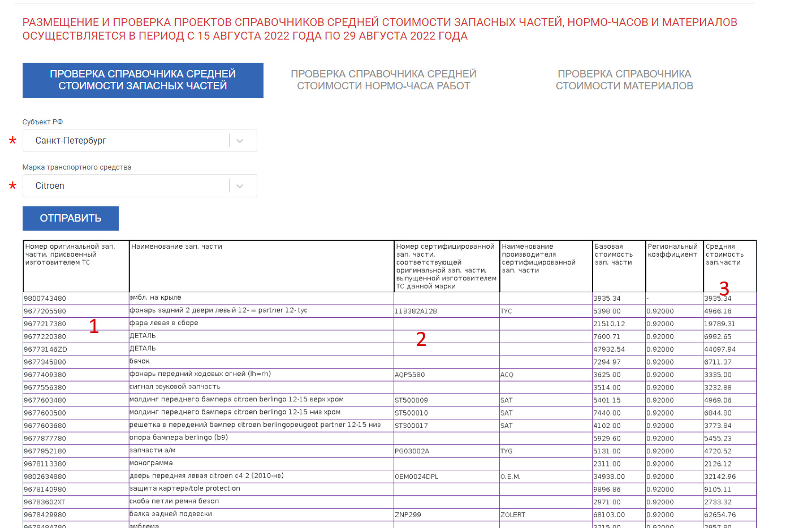
Task: Click base cost value 68103.00
Action: pyautogui.click(x=609, y=515)
